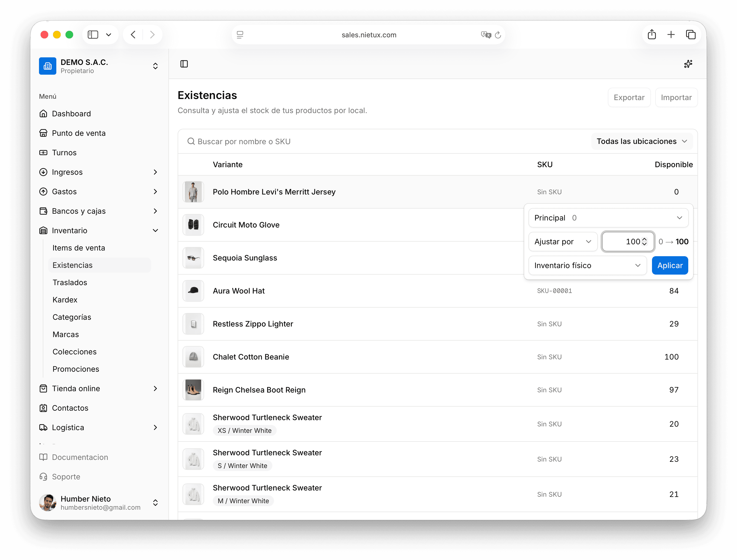The height and width of the screenshot is (560, 737).
Task: Expand Tienda online menu
Action: 99,388
